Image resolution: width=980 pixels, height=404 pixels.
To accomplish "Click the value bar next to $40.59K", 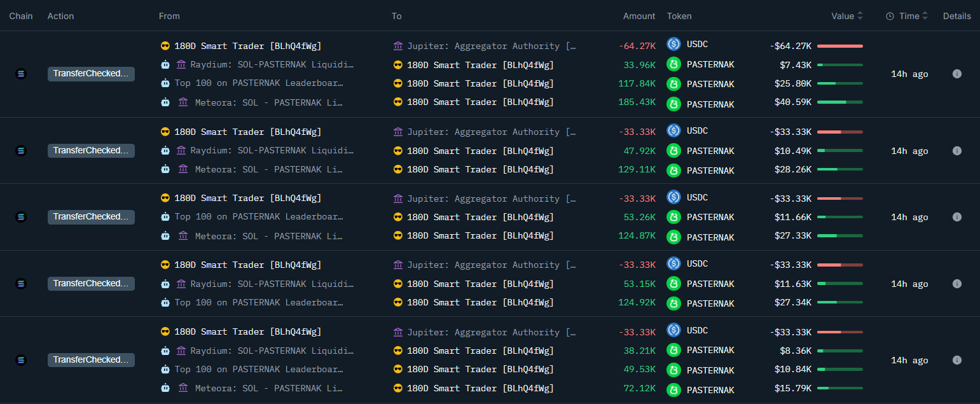I will click(x=840, y=102).
